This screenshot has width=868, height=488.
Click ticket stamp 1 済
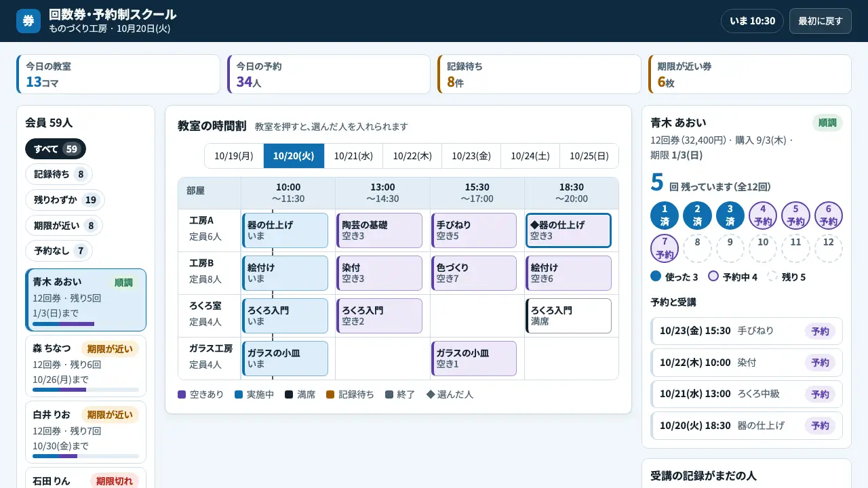[x=665, y=216]
